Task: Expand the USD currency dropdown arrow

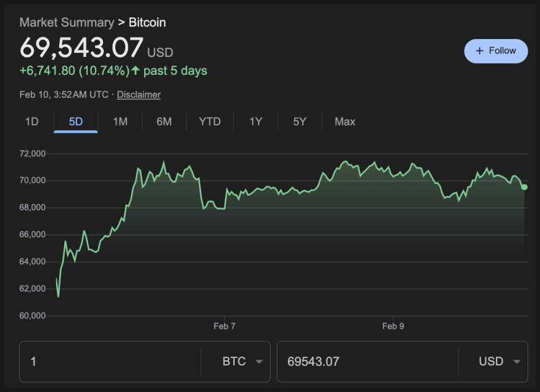Action: click(x=517, y=362)
